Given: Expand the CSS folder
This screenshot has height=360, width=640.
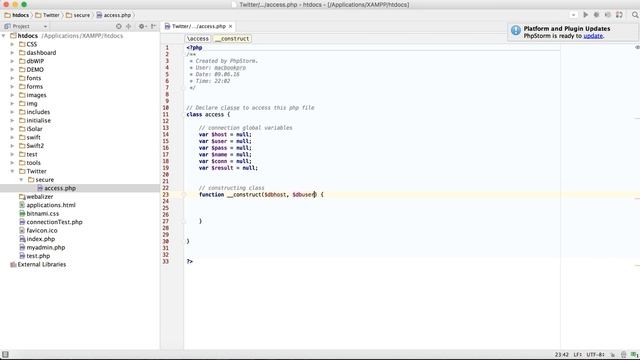Looking at the screenshot, I should pyautogui.click(x=12, y=44).
